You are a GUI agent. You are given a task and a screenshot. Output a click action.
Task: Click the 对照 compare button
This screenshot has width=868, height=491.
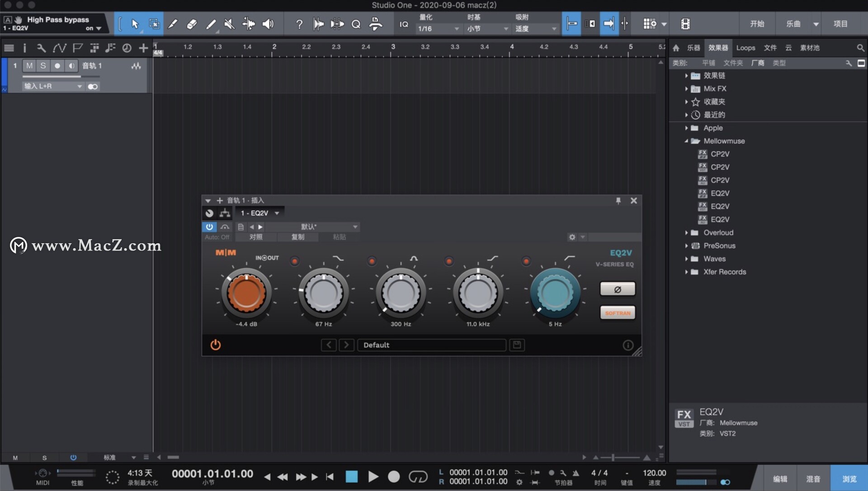[x=256, y=237]
